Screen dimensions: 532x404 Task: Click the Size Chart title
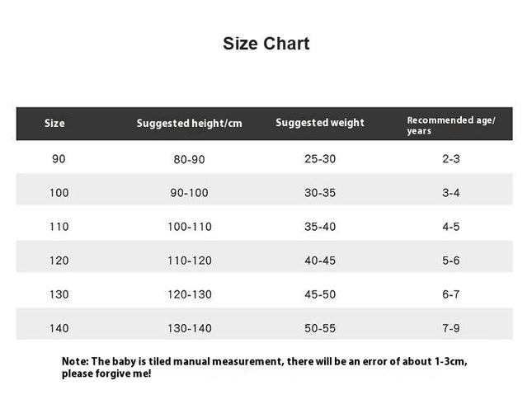[x=266, y=44]
